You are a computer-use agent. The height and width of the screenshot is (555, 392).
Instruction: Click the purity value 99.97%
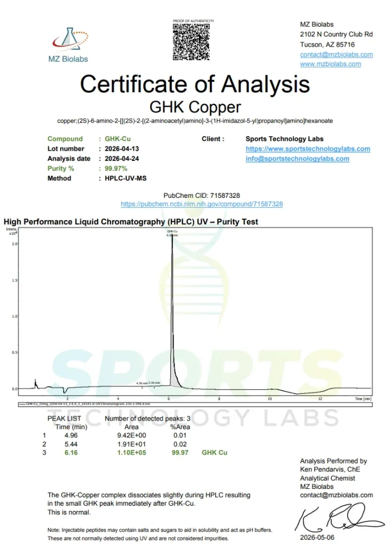(116, 169)
